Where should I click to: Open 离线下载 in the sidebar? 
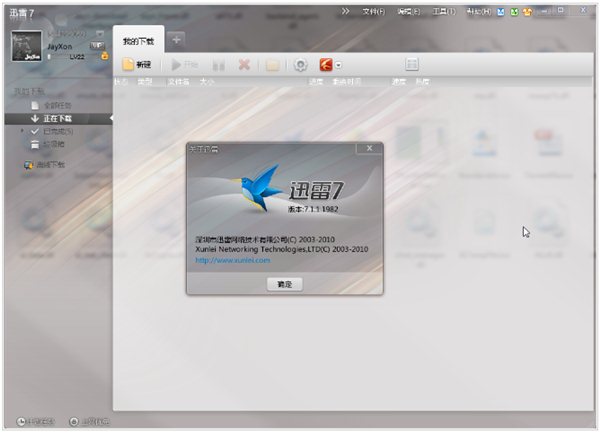coord(45,165)
